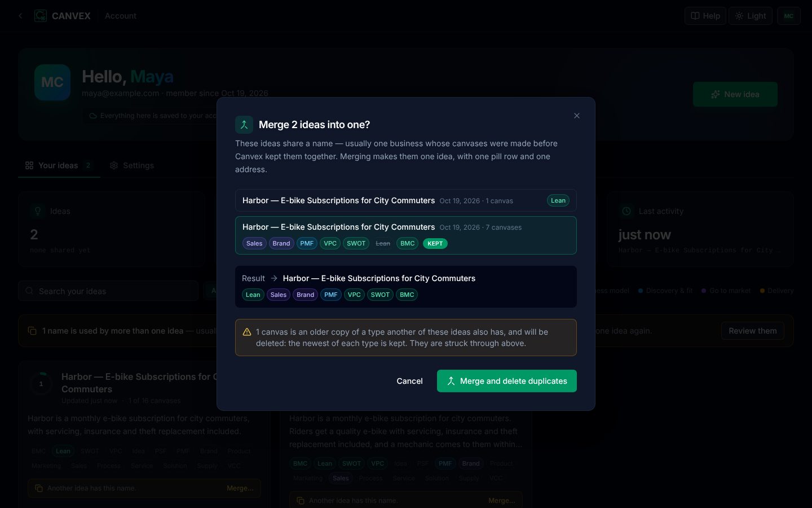Viewport: 812px width, 508px height.
Task: Filter by the Discovery & fit legend dot
Action: (641, 291)
